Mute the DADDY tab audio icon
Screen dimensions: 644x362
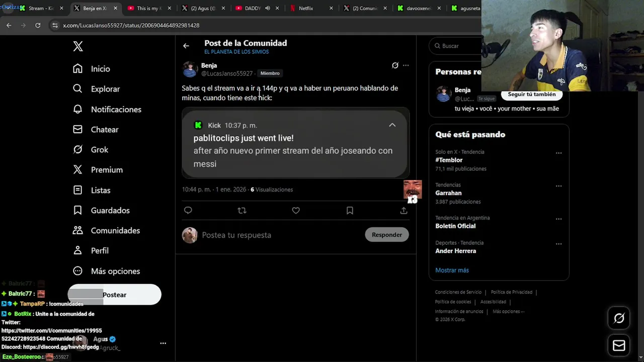pyautogui.click(x=268, y=9)
